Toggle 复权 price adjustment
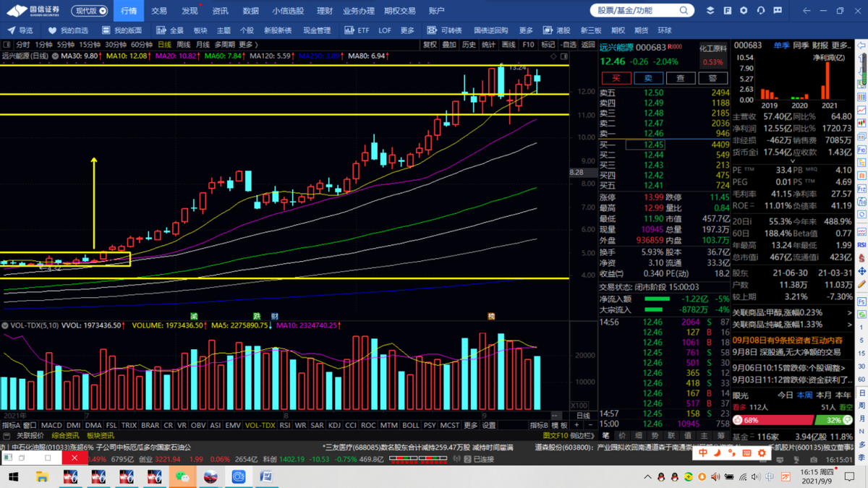This screenshot has height=488, width=868. pos(430,45)
